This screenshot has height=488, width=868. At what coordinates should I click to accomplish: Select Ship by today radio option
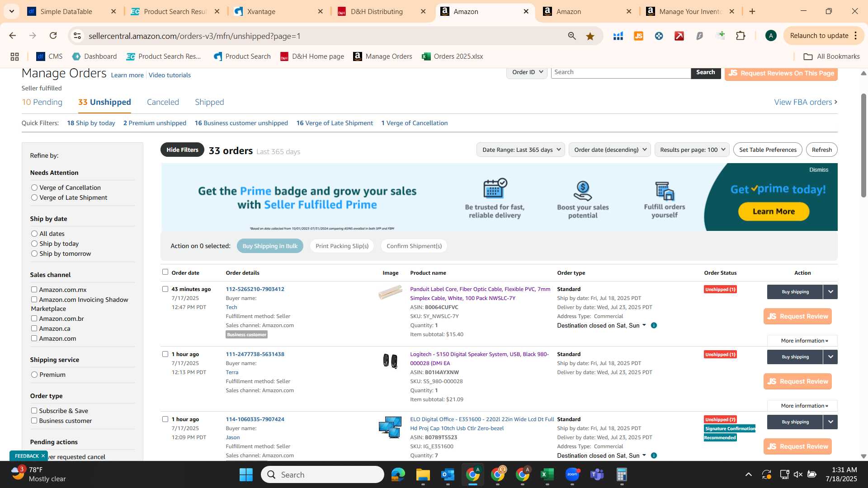pos(34,244)
